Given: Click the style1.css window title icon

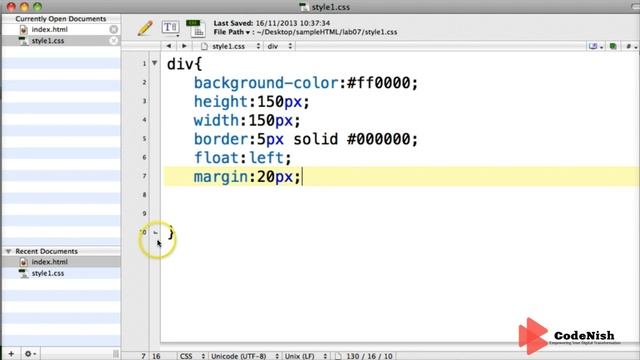Looking at the screenshot, I should pyautogui.click(x=304, y=7).
